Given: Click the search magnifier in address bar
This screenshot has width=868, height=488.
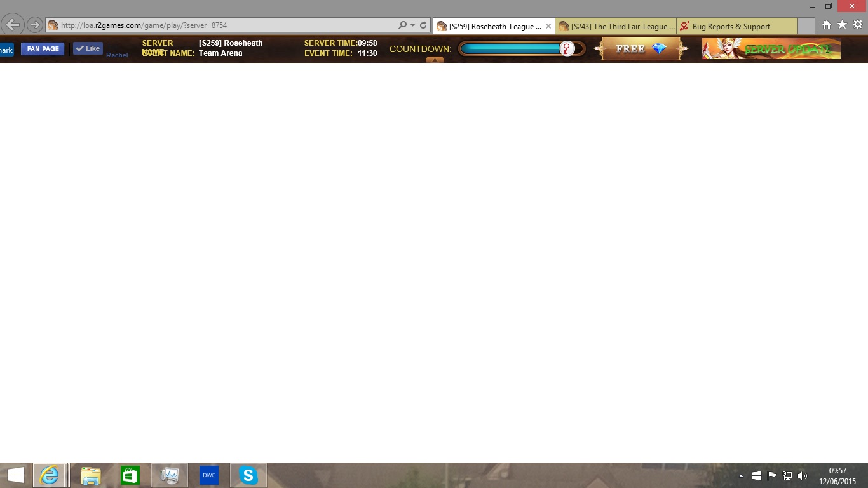Looking at the screenshot, I should coord(402,25).
